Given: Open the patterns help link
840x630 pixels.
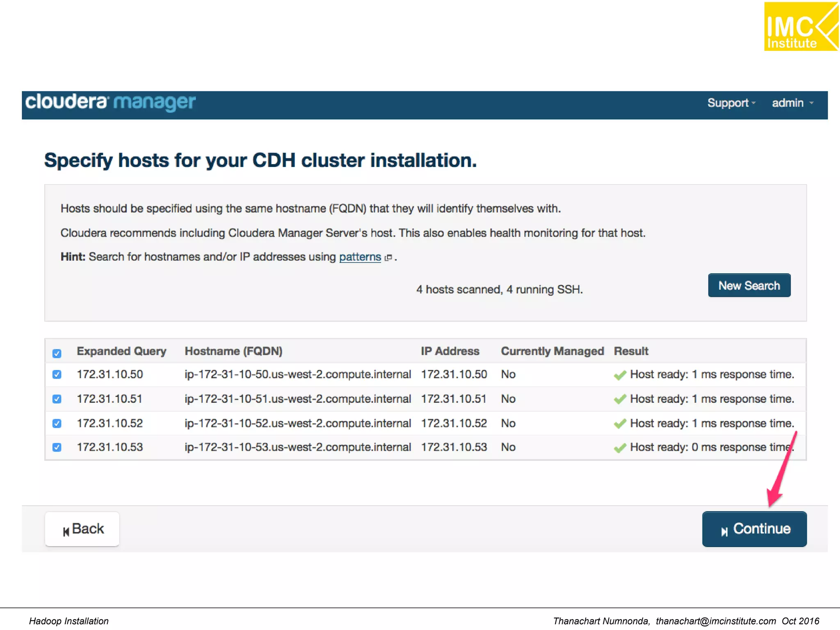Looking at the screenshot, I should (360, 257).
